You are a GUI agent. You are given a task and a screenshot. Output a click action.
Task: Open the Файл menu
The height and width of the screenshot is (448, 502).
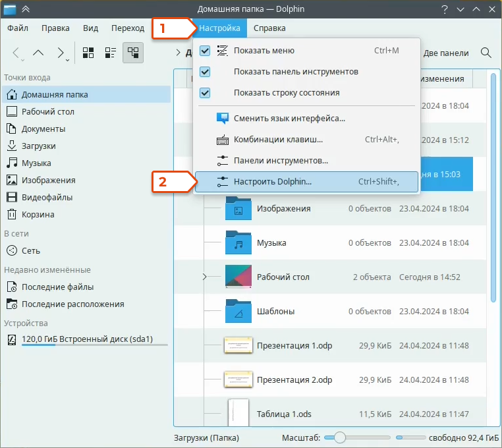(18, 28)
